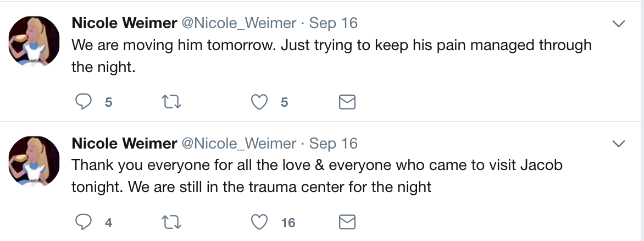Retweet the "Thank you everyone" tweet

pos(173,222)
